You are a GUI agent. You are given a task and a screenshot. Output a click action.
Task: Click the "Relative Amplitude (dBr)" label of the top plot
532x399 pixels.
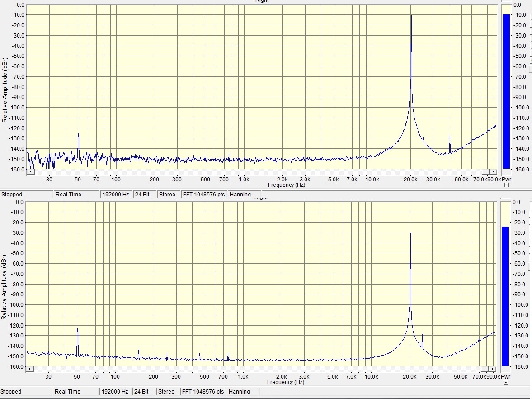coord(5,90)
